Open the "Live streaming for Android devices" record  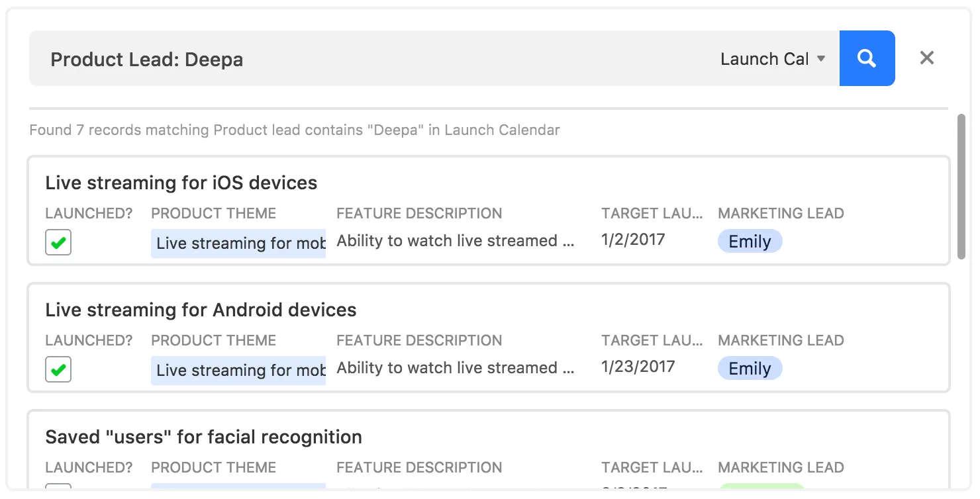click(x=201, y=310)
